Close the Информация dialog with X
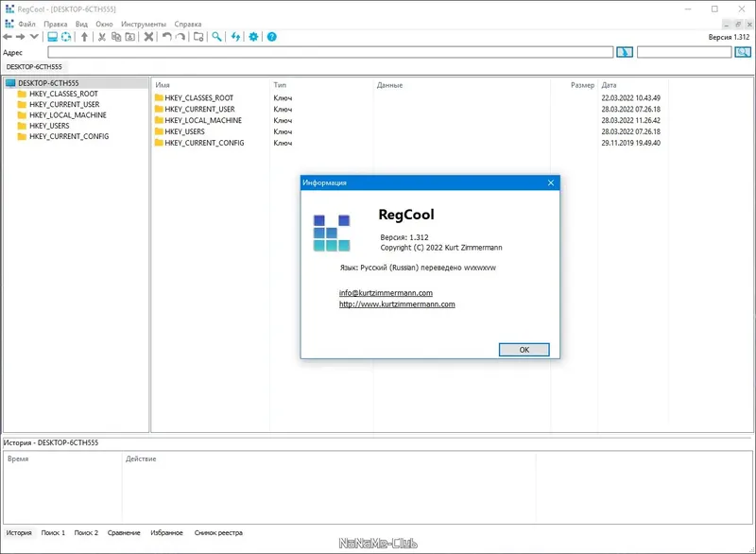The width and height of the screenshot is (756, 554). point(551,182)
